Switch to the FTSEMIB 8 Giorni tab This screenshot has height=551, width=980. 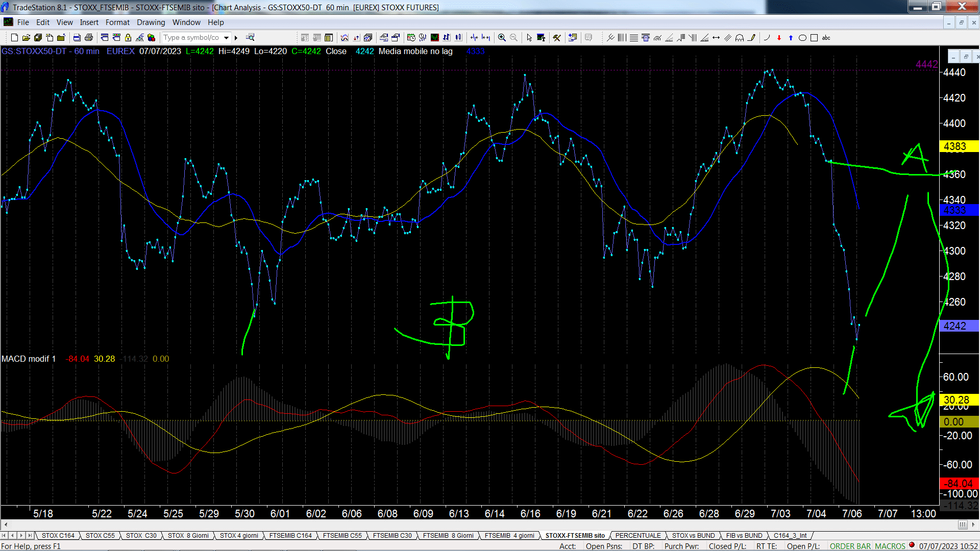tap(448, 535)
